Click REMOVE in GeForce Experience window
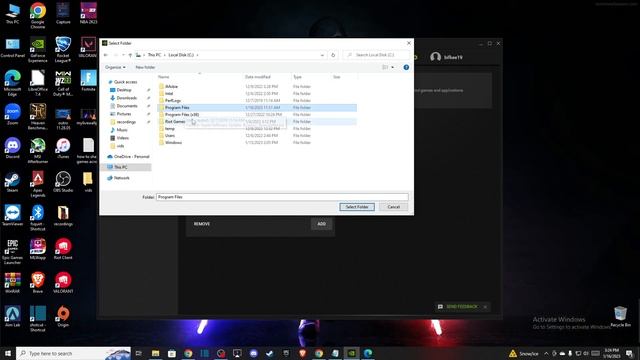The width and height of the screenshot is (640, 360). 202,224
